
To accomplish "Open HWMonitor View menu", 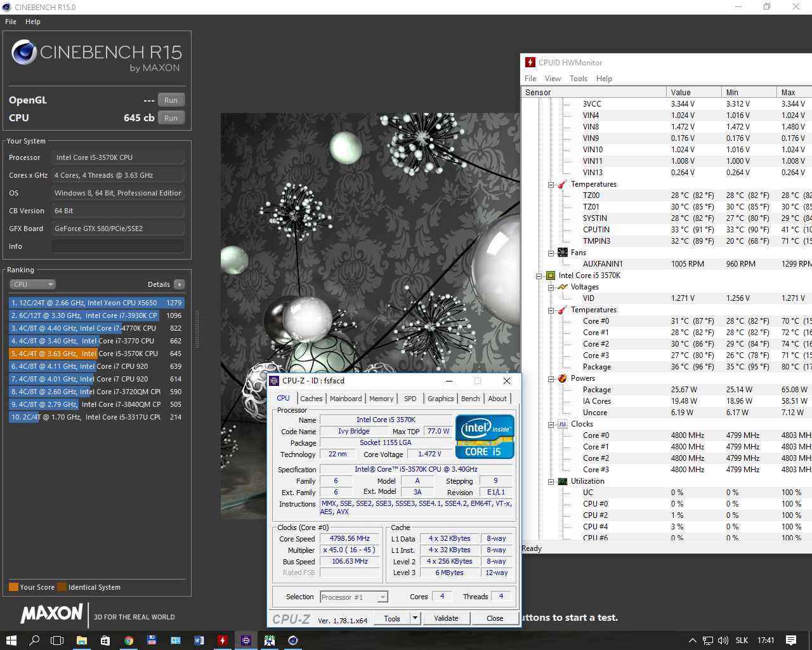I will click(553, 79).
